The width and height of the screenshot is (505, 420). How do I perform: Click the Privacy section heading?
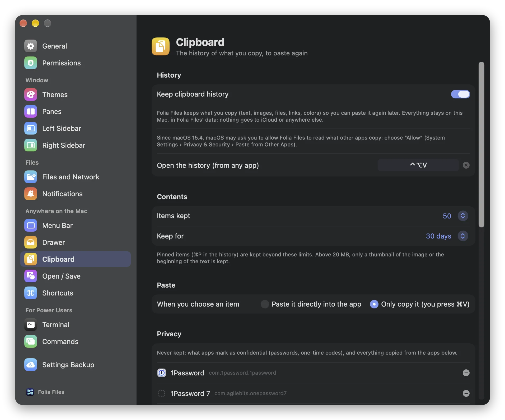(169, 334)
